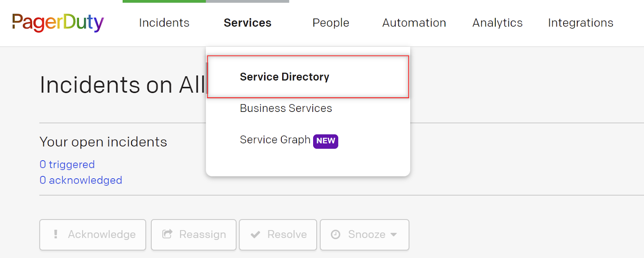Viewport: 644px width, 258px height.
Task: Open the 0 triggered incidents link
Action: pos(67,164)
